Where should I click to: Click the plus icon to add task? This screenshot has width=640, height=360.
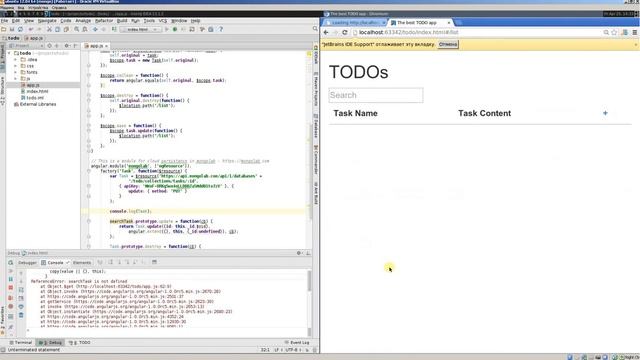605,113
